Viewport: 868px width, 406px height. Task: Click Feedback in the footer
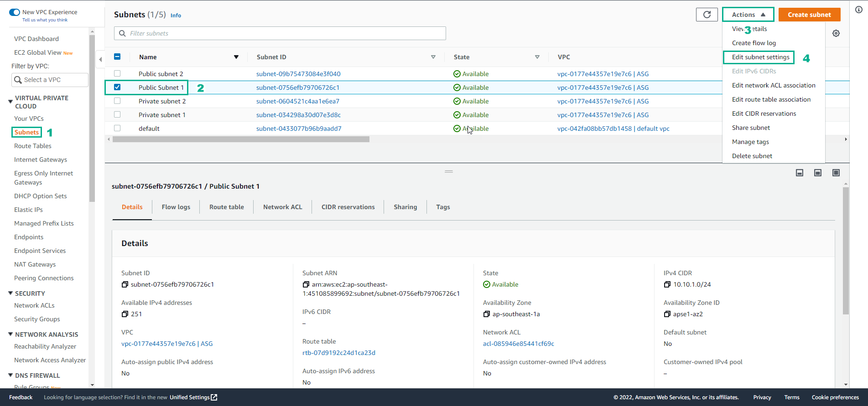point(21,397)
